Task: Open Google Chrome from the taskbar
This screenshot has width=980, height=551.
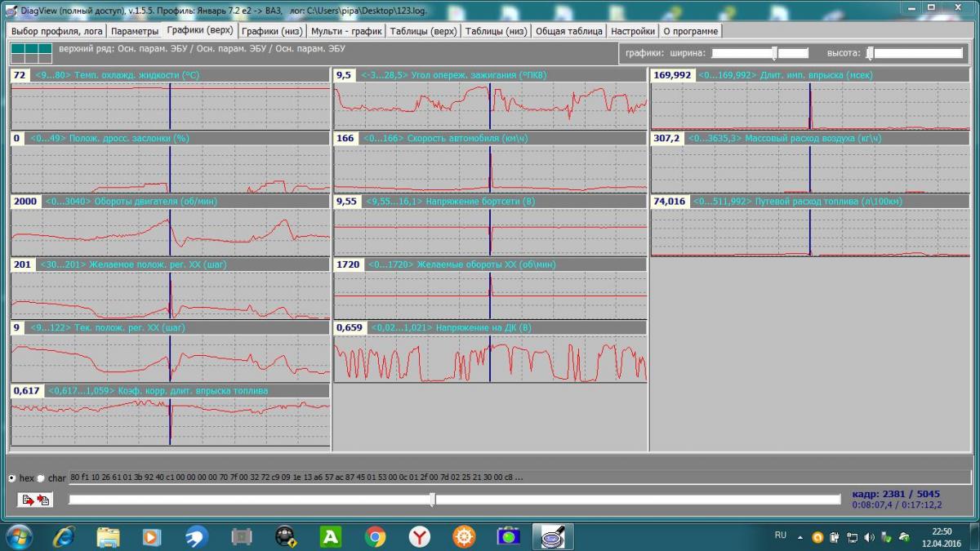Action: pyautogui.click(x=376, y=536)
